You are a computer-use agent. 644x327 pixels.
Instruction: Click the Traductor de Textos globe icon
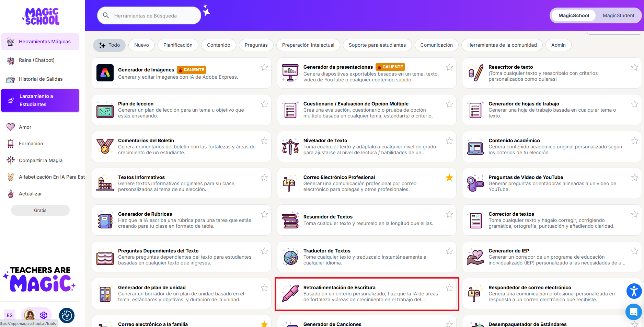click(x=290, y=257)
